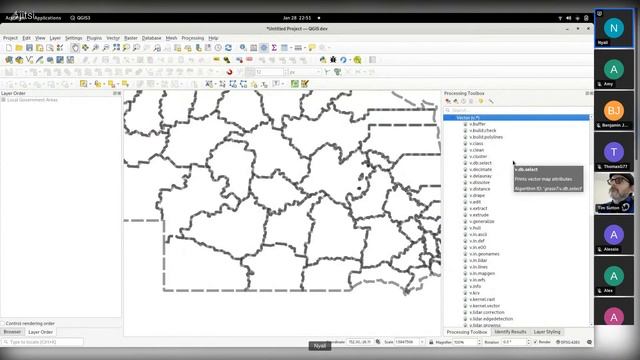Select v.kernel.vector in the toolbox list
Viewport: 640px width, 360px height.
tap(484, 306)
